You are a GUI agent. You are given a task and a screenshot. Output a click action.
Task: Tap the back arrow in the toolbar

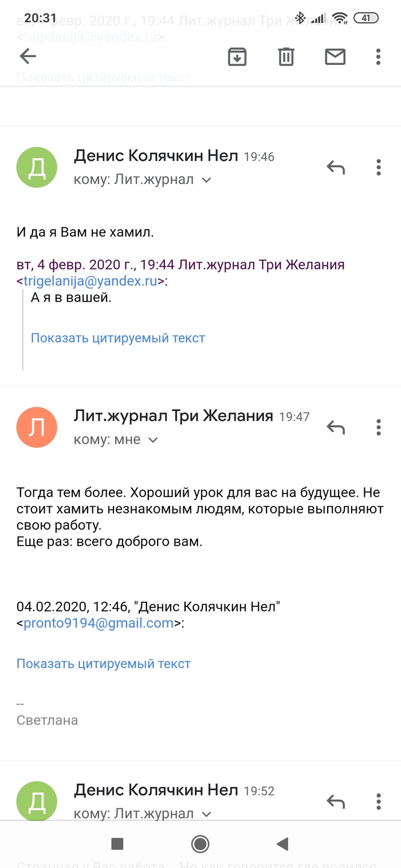tap(27, 56)
